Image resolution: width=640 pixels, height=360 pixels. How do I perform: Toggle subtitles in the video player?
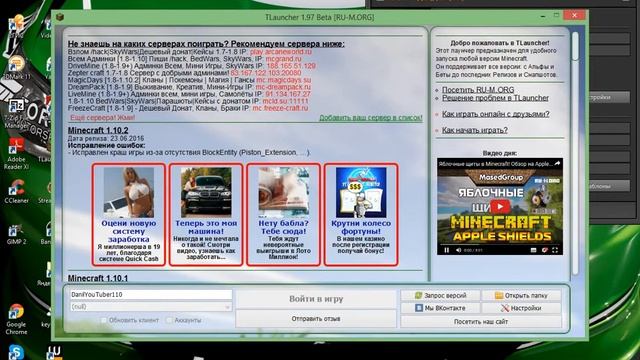pos(533,250)
